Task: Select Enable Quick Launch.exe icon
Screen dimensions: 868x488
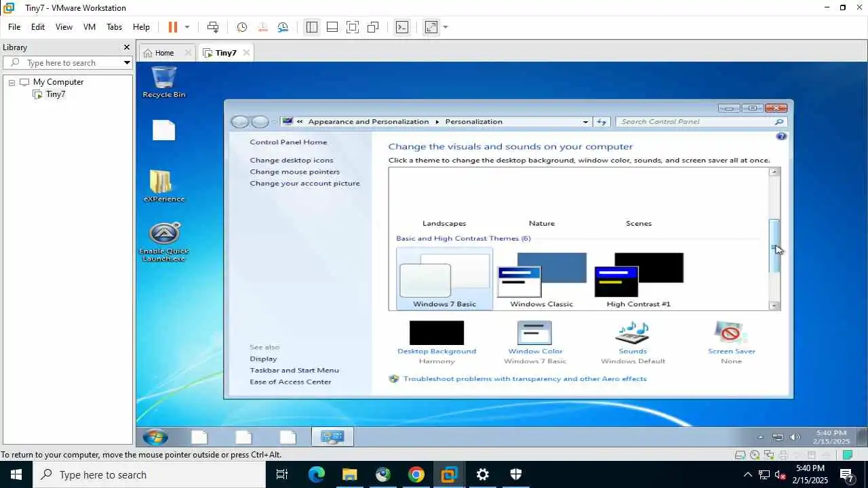Action: pos(164,242)
